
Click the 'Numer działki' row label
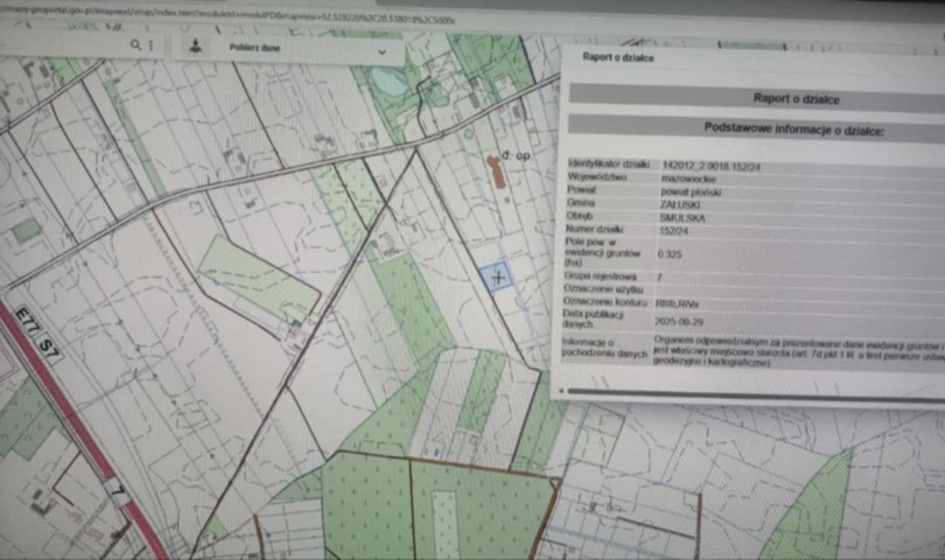tap(594, 229)
